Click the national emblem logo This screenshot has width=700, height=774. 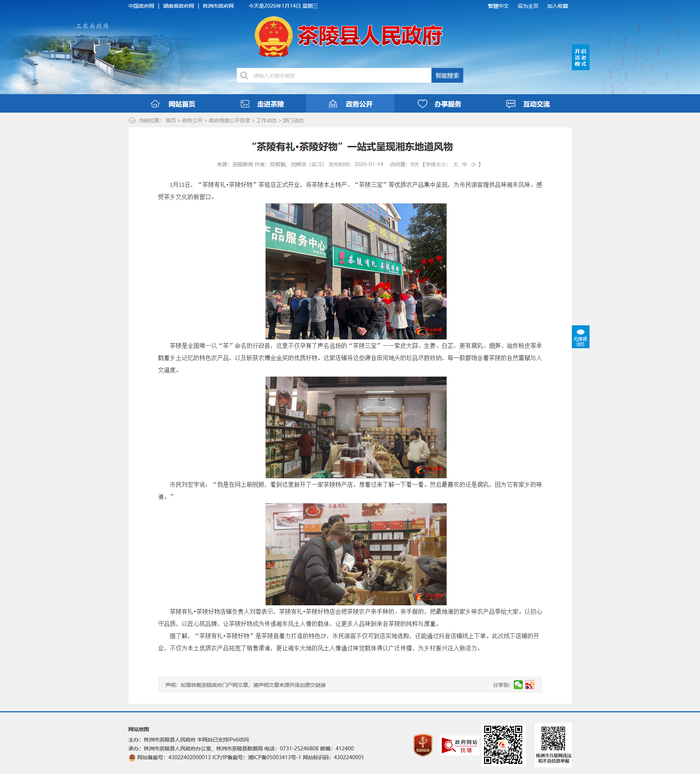click(x=273, y=37)
